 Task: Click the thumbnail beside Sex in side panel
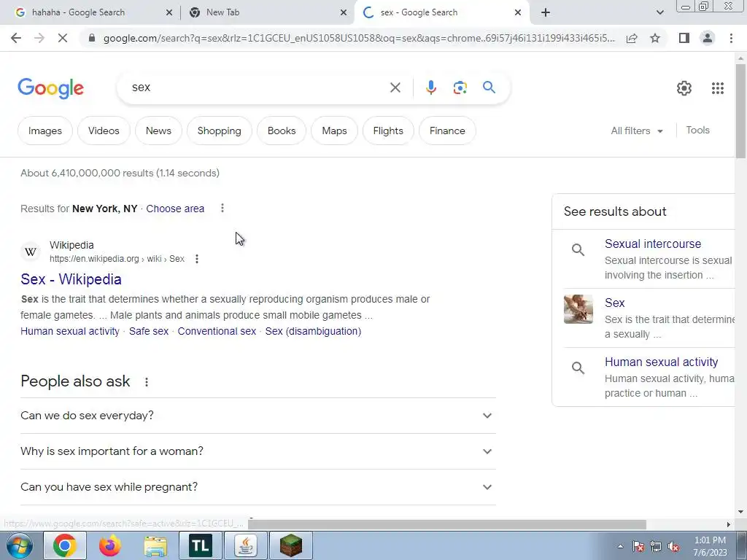(578, 309)
